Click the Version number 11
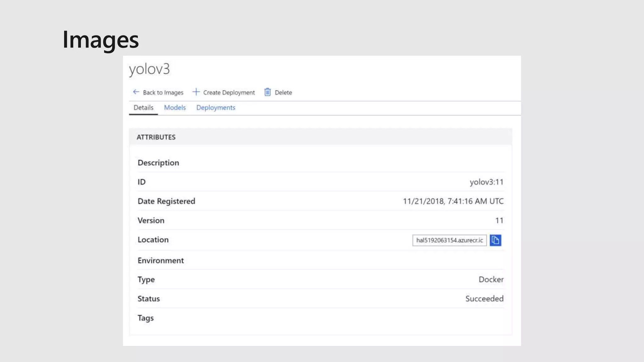 pyautogui.click(x=499, y=221)
